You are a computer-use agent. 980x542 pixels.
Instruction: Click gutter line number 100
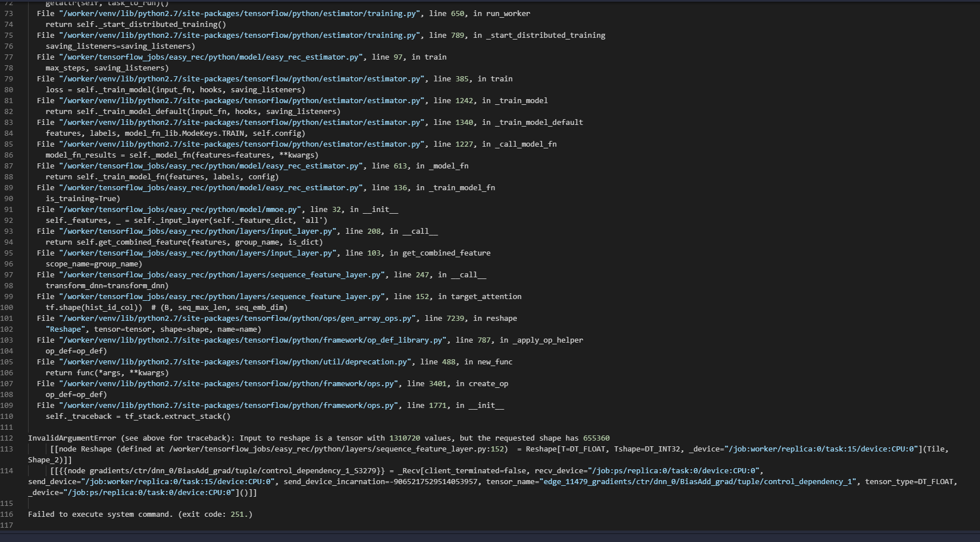tap(6, 307)
